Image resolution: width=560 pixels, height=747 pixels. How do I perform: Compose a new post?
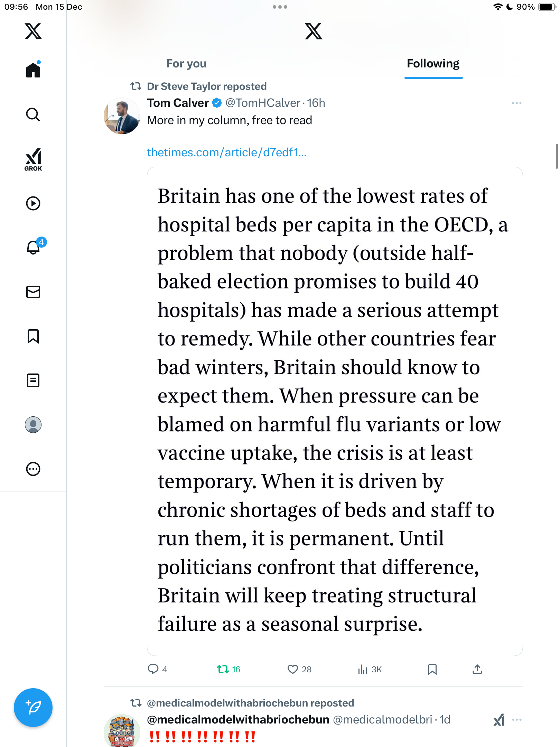(33, 708)
